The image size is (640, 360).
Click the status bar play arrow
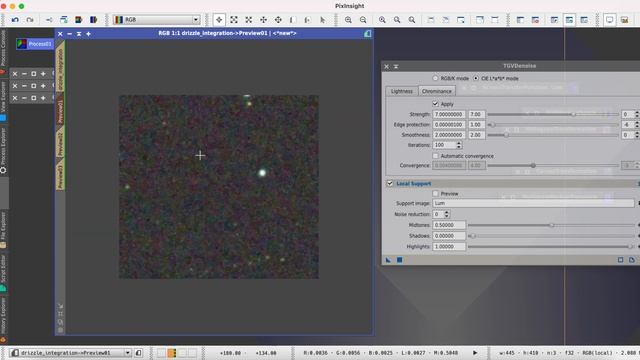(475, 353)
